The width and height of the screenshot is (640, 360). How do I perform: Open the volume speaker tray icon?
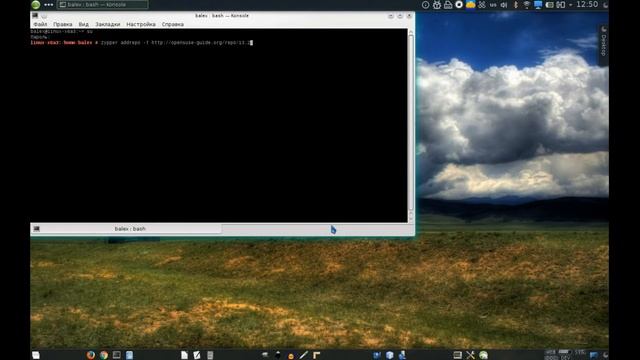[504, 5]
